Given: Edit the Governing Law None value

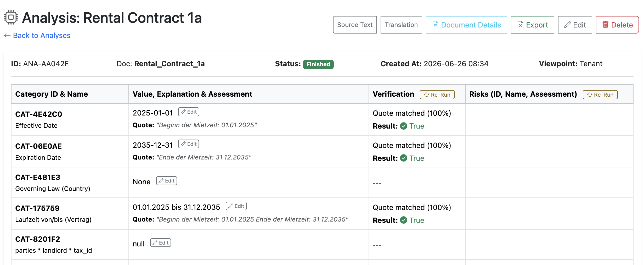Looking at the screenshot, I should click(x=167, y=181).
